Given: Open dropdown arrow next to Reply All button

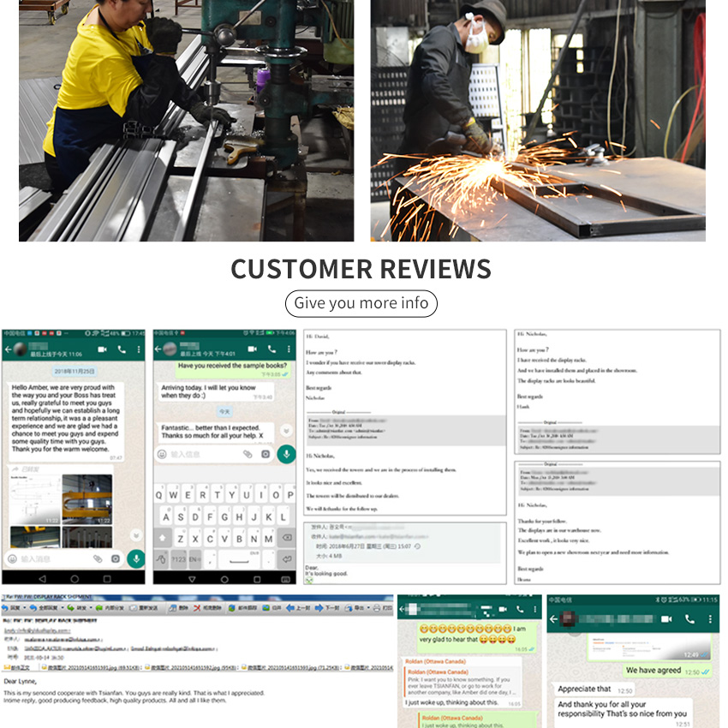Looking at the screenshot, I should coord(63,608).
